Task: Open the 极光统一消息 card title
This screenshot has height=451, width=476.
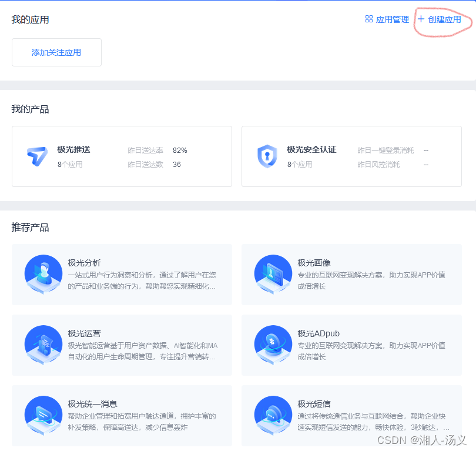Action: (92, 403)
